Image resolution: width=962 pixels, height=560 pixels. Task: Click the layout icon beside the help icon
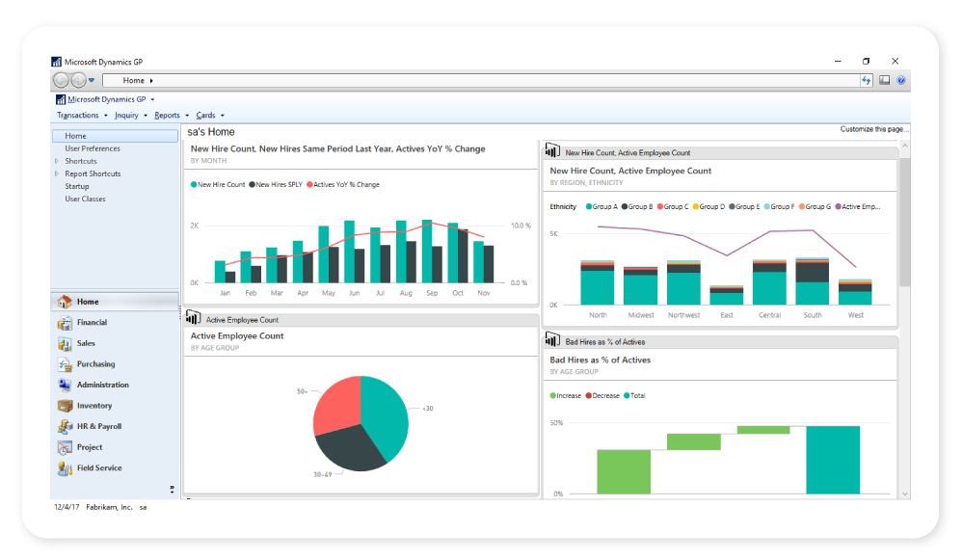885,80
